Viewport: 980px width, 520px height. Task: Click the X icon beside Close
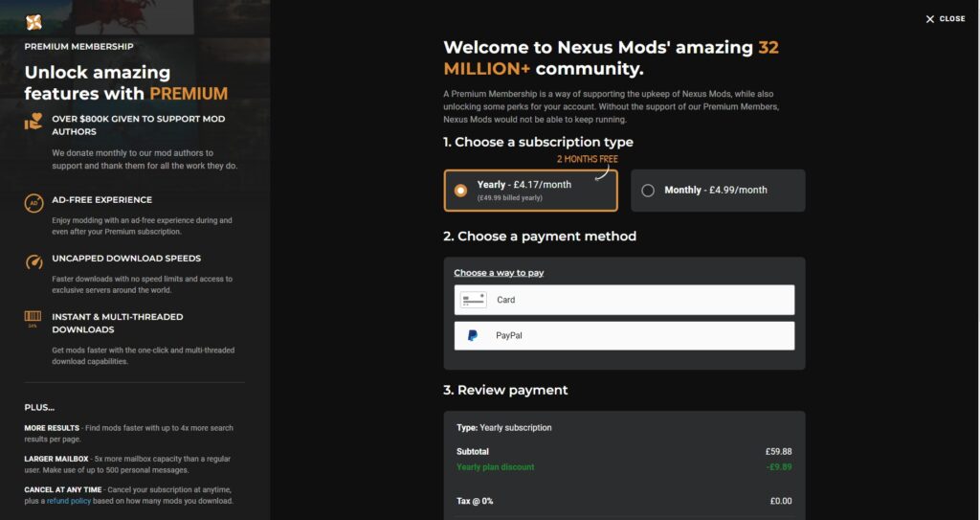[x=930, y=19]
